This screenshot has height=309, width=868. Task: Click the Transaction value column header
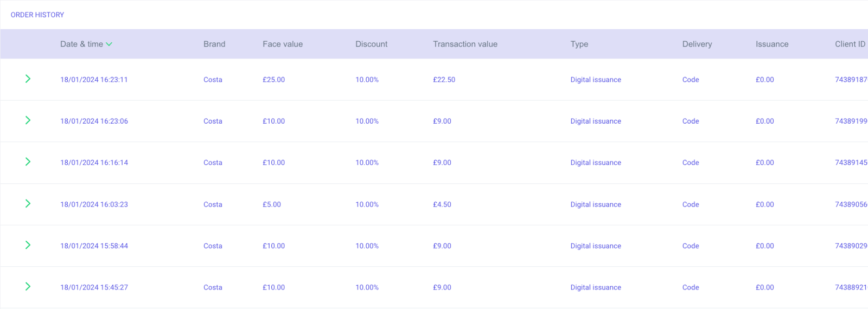pos(465,44)
